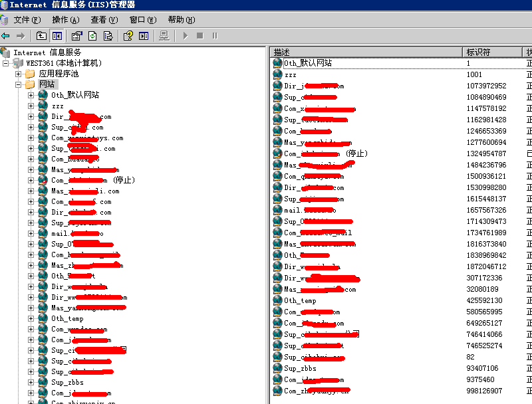Click identifier 1073972952 in the list
Screen dimensions: 532x404
pyautogui.click(x=486, y=86)
